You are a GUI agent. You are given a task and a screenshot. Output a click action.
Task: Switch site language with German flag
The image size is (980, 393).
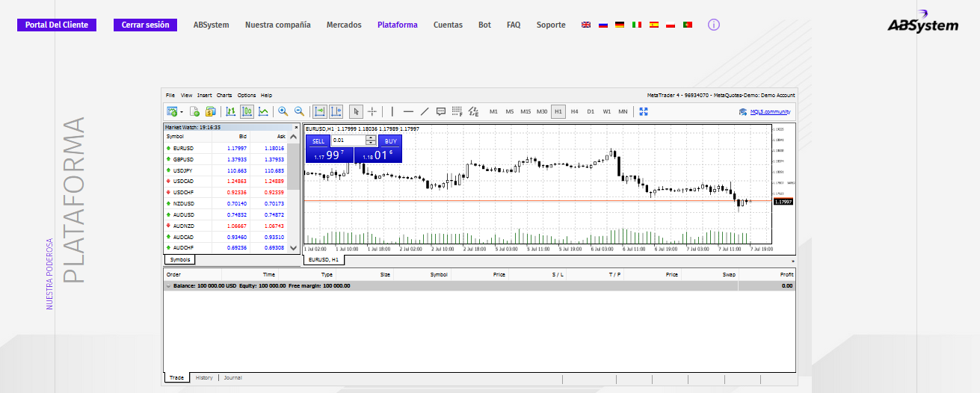[620, 25]
